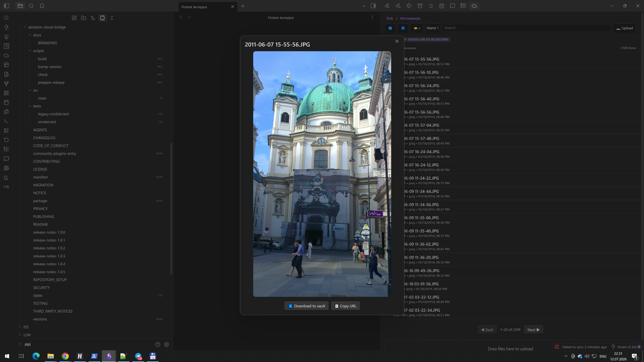The image size is (644, 362).
Task: Collapse the docs folder
Action: (x=30, y=35)
